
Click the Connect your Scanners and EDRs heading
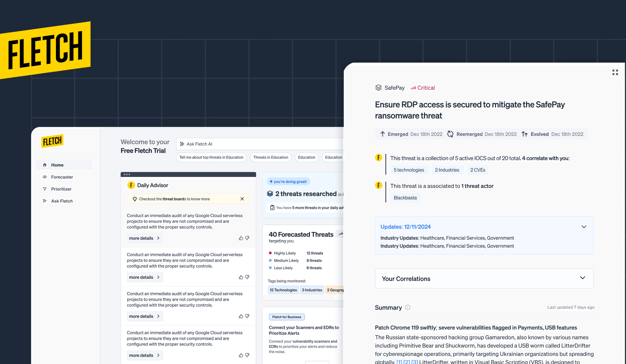click(304, 330)
